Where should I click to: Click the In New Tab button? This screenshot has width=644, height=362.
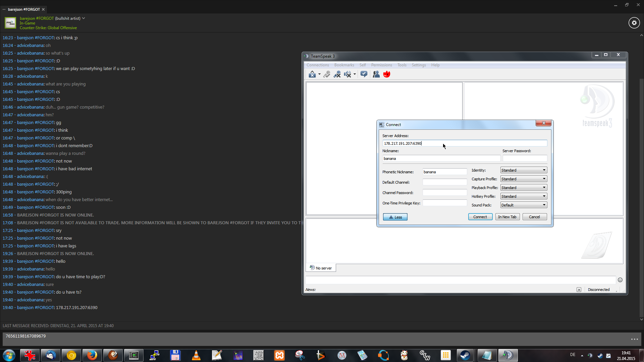coord(507,217)
